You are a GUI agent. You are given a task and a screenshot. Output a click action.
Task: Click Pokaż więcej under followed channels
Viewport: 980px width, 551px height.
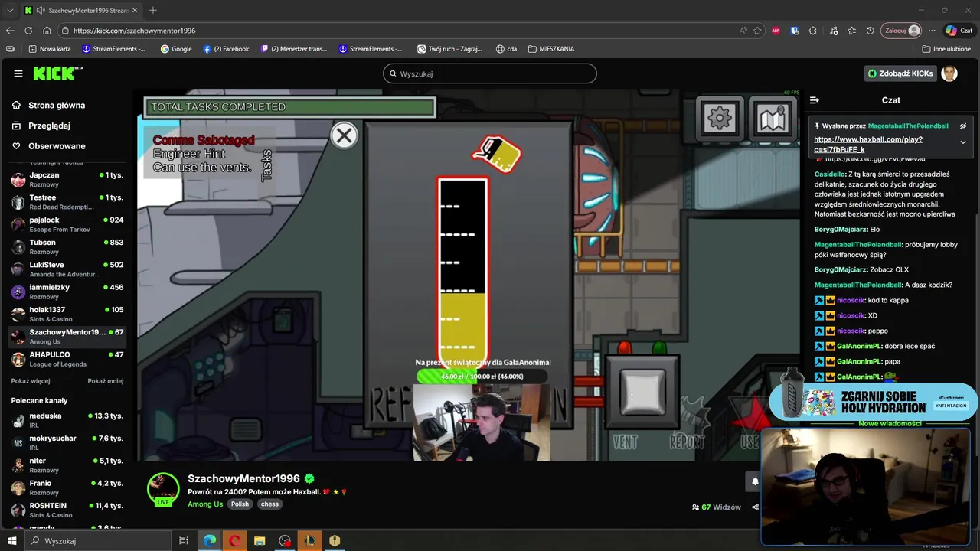pos(31,381)
